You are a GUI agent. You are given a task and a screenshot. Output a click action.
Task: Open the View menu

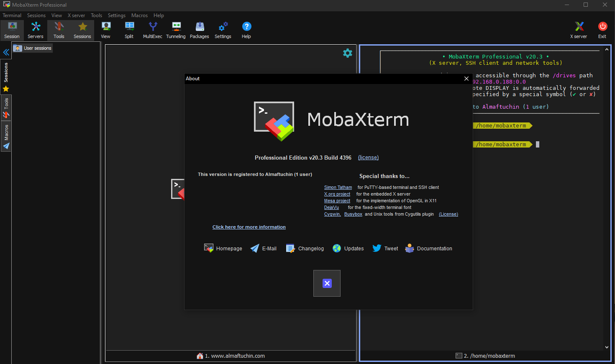(x=56, y=15)
